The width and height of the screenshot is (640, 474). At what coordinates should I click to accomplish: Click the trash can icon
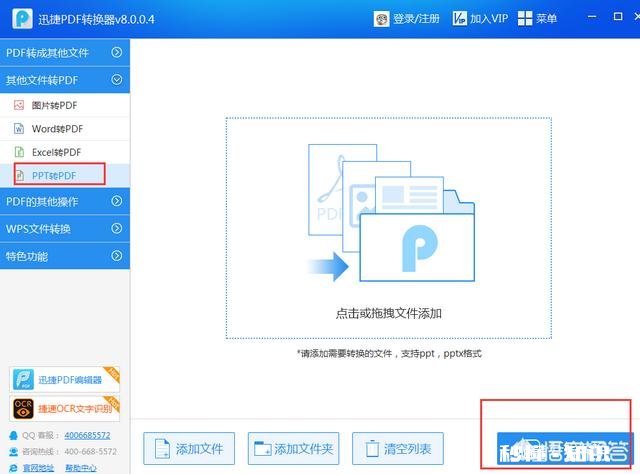click(372, 449)
